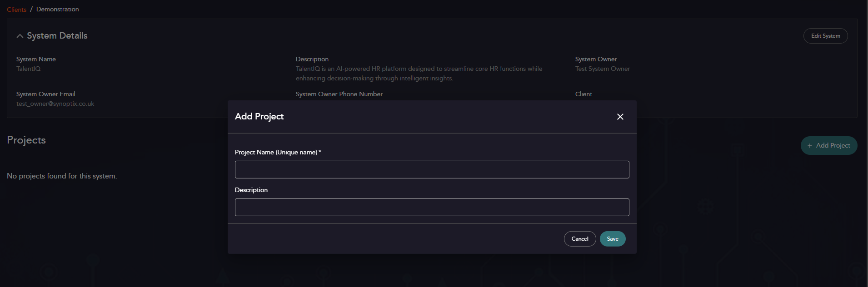Screen dimensions: 868x287
Task: Click the Add Project button behind dialog
Action: 829,145
